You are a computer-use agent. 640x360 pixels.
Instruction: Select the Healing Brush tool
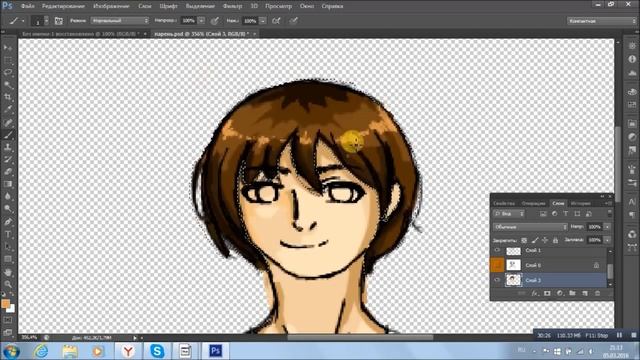tap(8, 122)
